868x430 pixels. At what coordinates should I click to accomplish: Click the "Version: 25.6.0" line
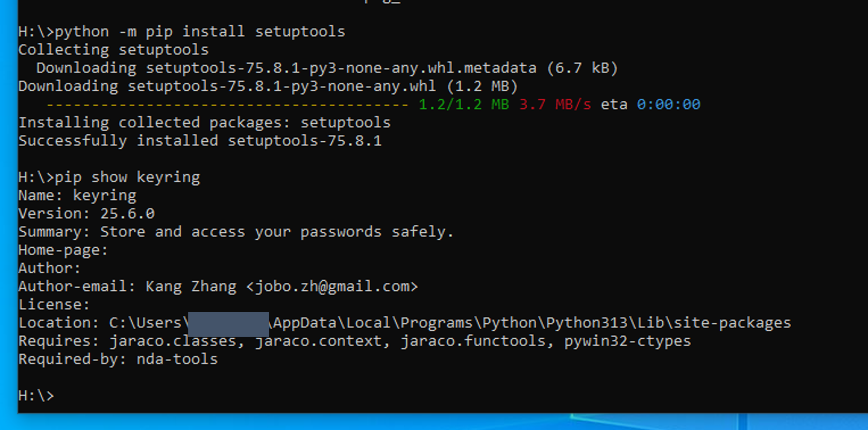87,214
